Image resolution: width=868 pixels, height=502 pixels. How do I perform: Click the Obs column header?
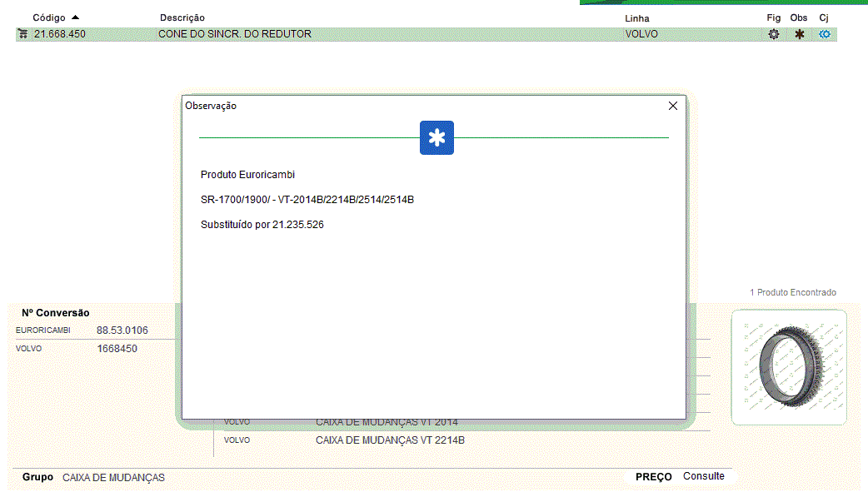(799, 17)
